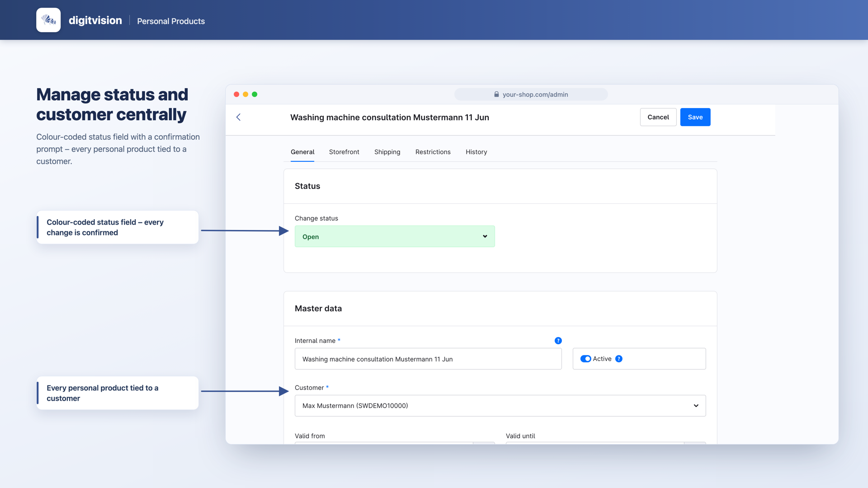View the History tab
Image resolution: width=868 pixels, height=488 pixels.
click(476, 152)
